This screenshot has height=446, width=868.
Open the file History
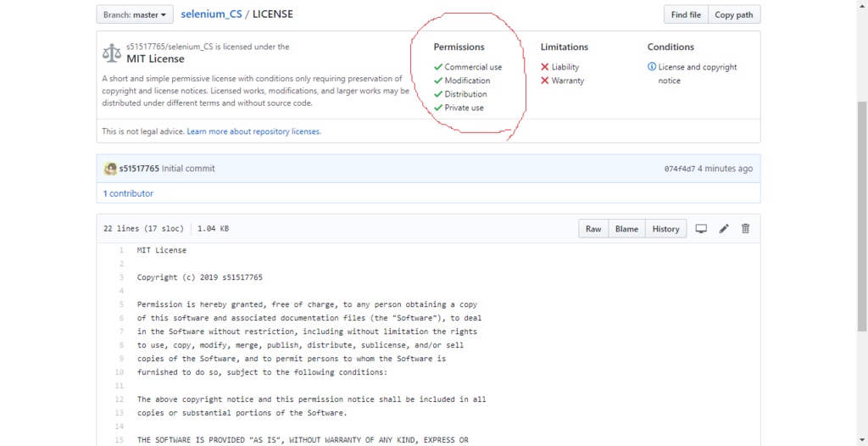click(x=665, y=229)
